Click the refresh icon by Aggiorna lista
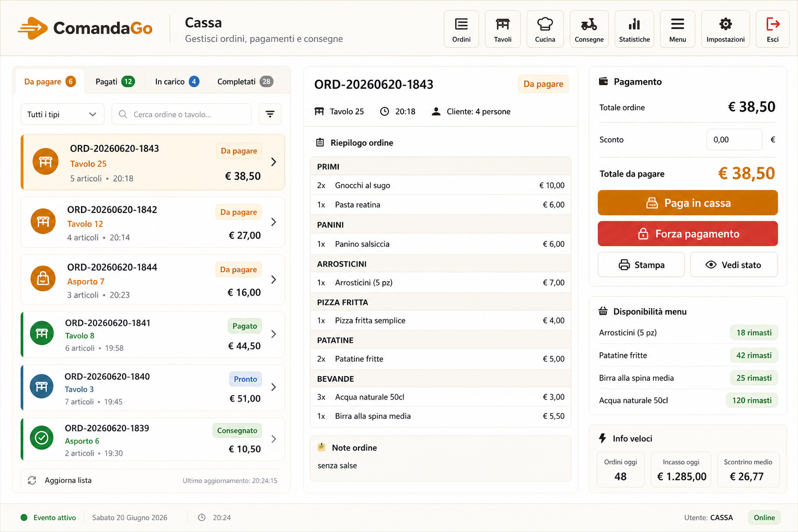Screen dimensions: 798x532 point(32,481)
